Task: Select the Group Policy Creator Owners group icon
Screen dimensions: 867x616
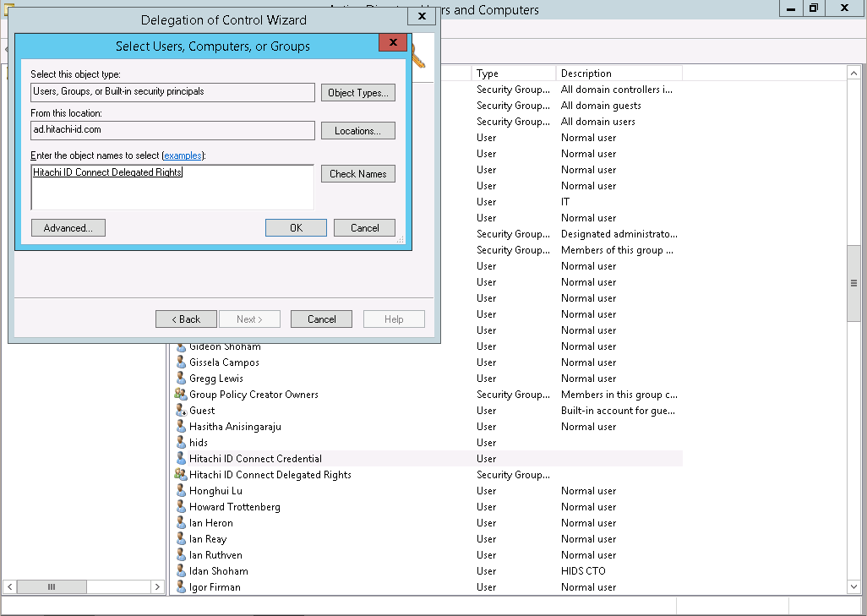Action: point(181,395)
